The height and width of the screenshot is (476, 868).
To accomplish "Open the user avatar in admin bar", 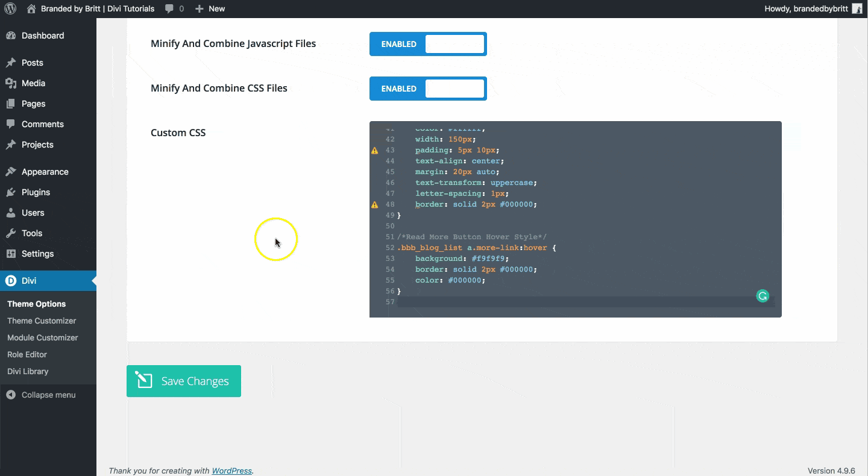I will [857, 8].
